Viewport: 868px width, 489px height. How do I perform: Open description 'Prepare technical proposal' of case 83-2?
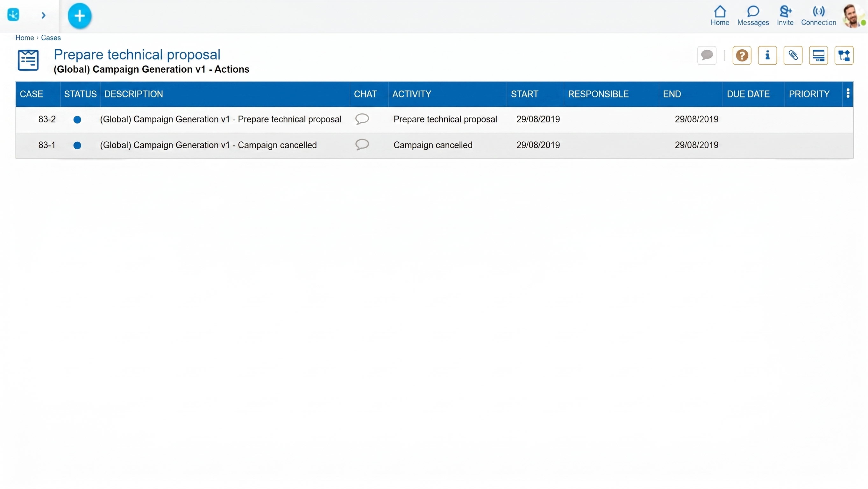point(221,119)
